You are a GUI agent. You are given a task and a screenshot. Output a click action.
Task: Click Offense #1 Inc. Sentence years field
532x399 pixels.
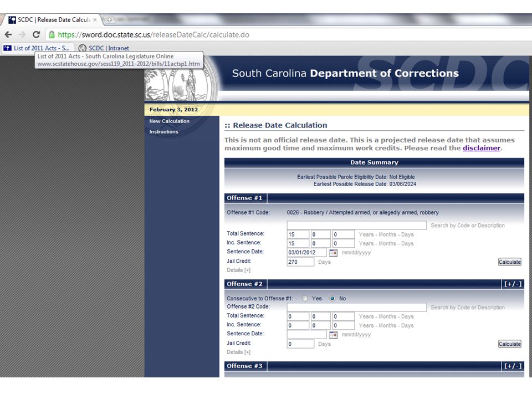pyautogui.click(x=298, y=244)
